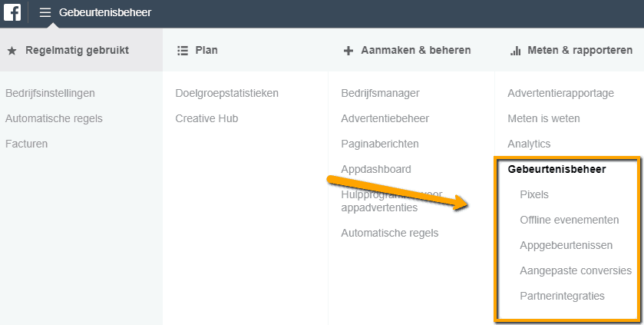Click the plus icon beside Aanmaken & beheren
This screenshot has width=644, height=325.
tap(348, 51)
